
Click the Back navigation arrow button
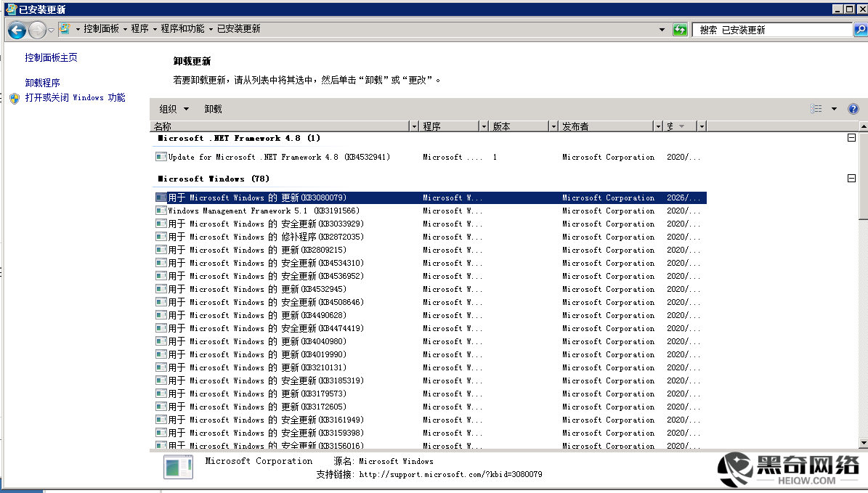[17, 30]
